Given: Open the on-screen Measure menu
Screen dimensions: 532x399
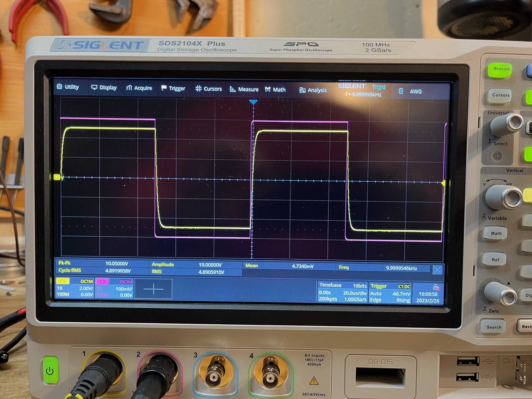Looking at the screenshot, I should [x=244, y=89].
